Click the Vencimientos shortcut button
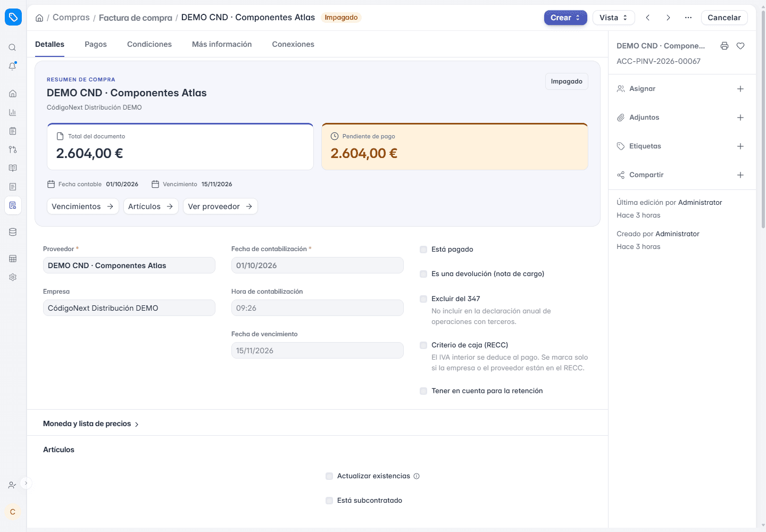Image resolution: width=766 pixels, height=532 pixels. [83, 206]
